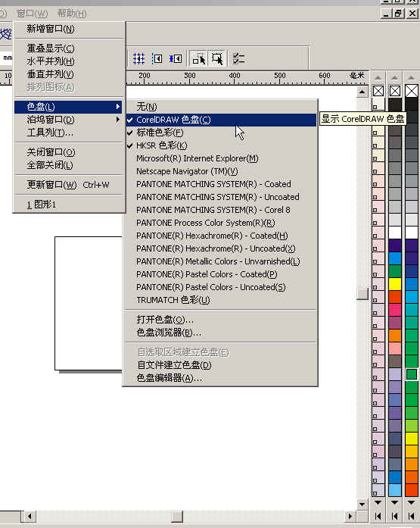Screen dimensions: 420x528
Task: Open the 窗口(W) menu
Action: (x=32, y=14)
